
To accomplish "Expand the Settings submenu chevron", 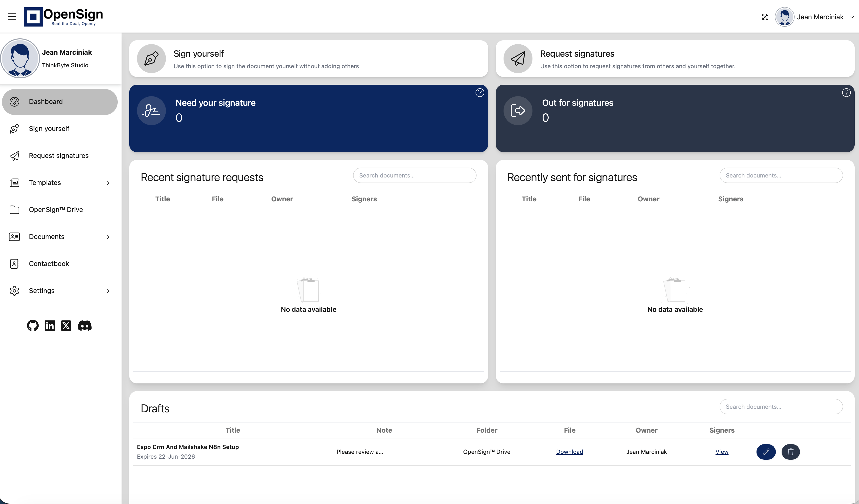I will pyautogui.click(x=108, y=291).
